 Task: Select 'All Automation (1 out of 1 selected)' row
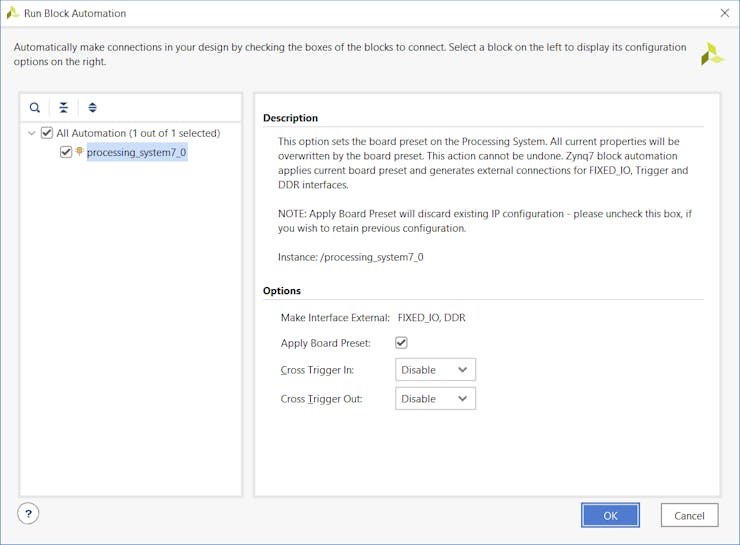138,133
